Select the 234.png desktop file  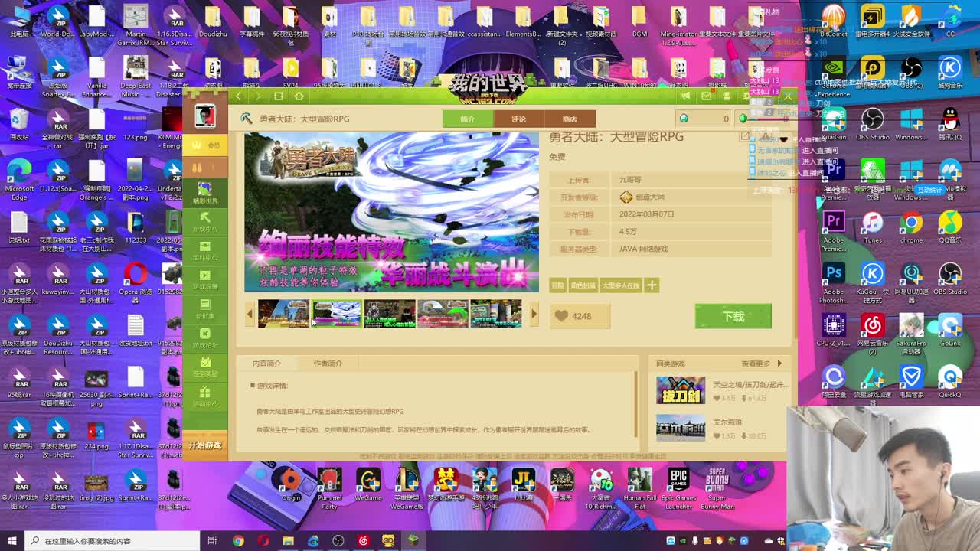(96, 435)
